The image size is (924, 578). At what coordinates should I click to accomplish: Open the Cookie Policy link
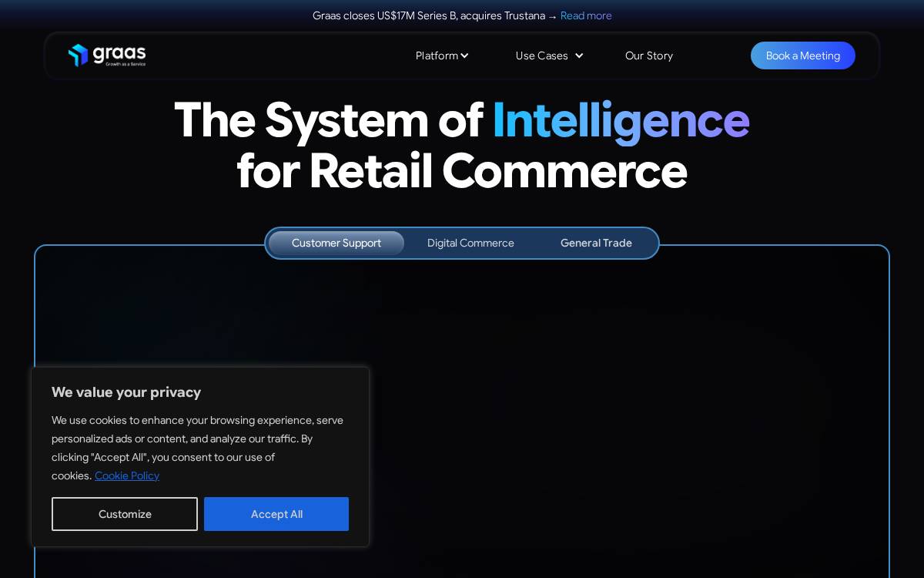pyautogui.click(x=127, y=476)
